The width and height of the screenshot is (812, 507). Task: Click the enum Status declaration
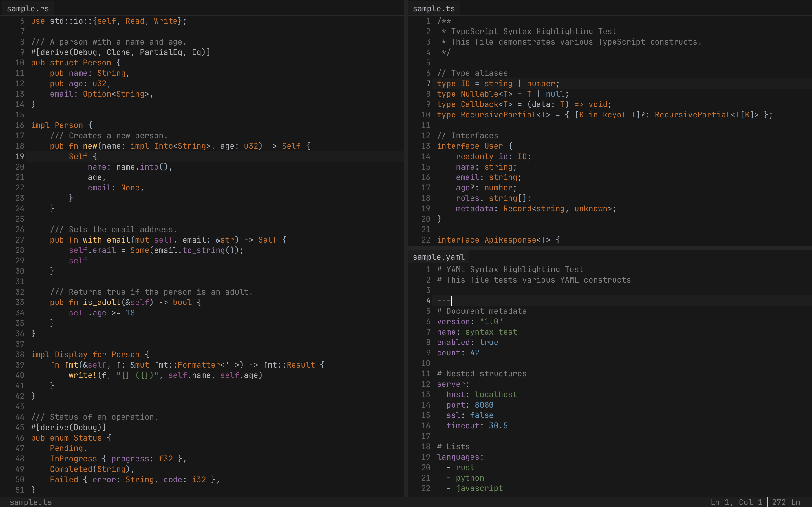88,438
